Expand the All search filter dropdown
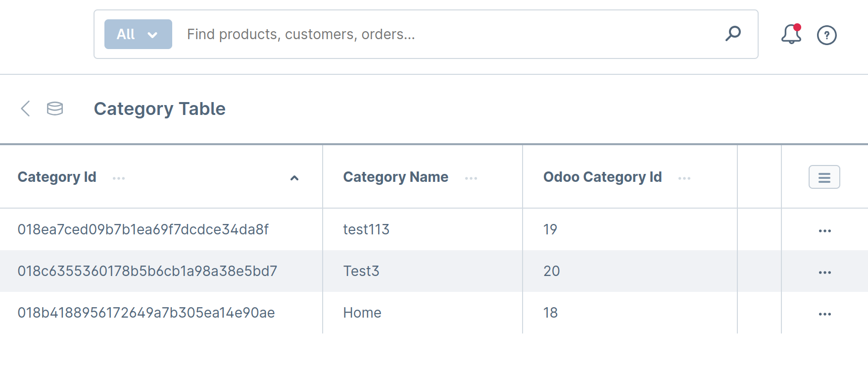This screenshot has height=386, width=868. [x=138, y=34]
